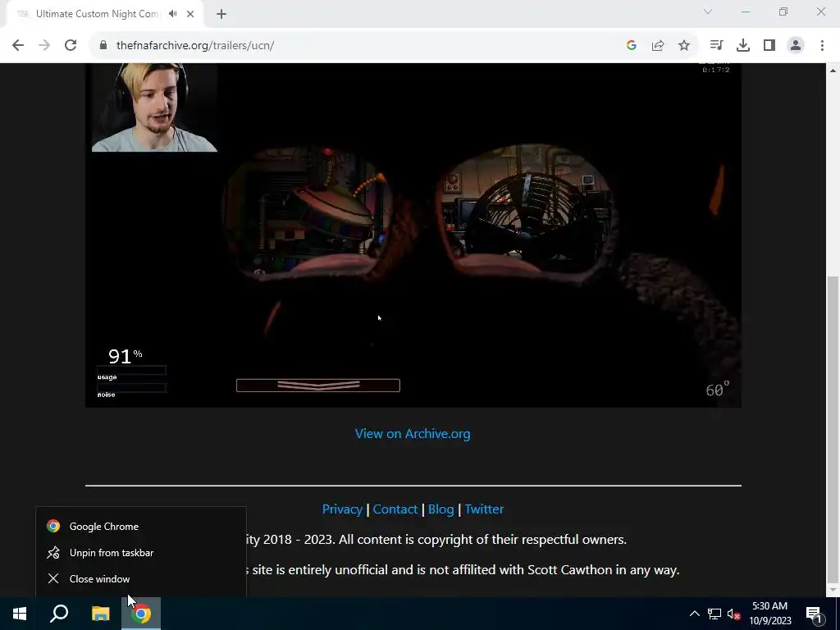Open the Windows Start menu
This screenshot has height=630, width=840.
click(x=20, y=614)
